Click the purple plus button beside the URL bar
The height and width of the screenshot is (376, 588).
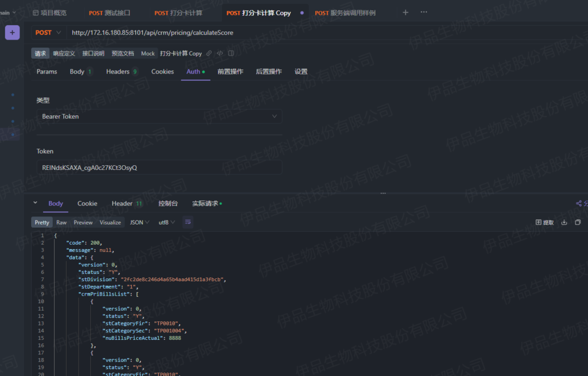coord(13,33)
